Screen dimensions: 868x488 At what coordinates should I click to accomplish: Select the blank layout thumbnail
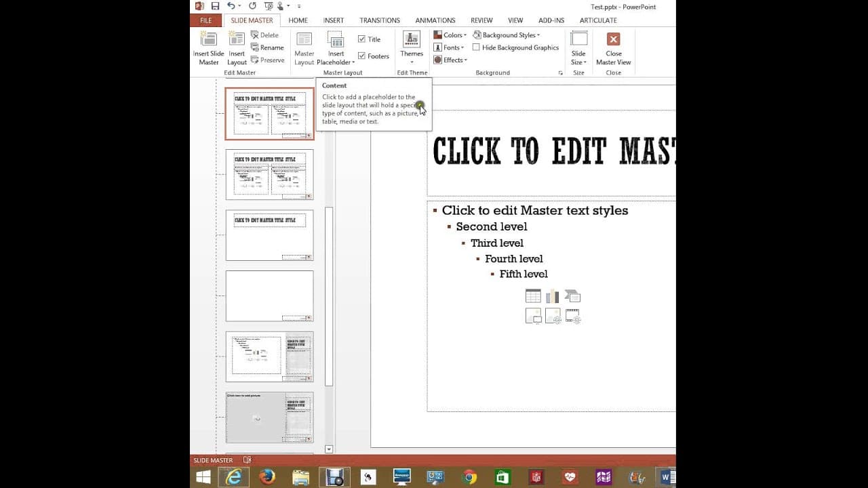click(x=269, y=296)
